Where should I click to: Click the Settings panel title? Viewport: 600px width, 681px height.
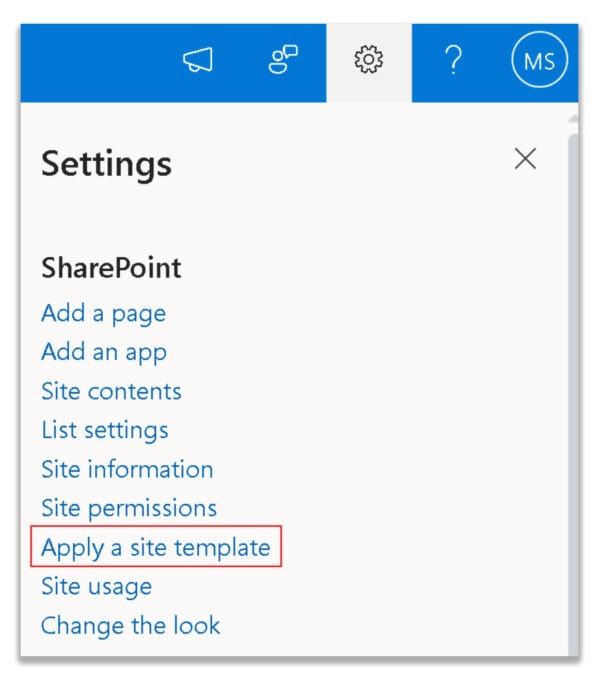106,165
